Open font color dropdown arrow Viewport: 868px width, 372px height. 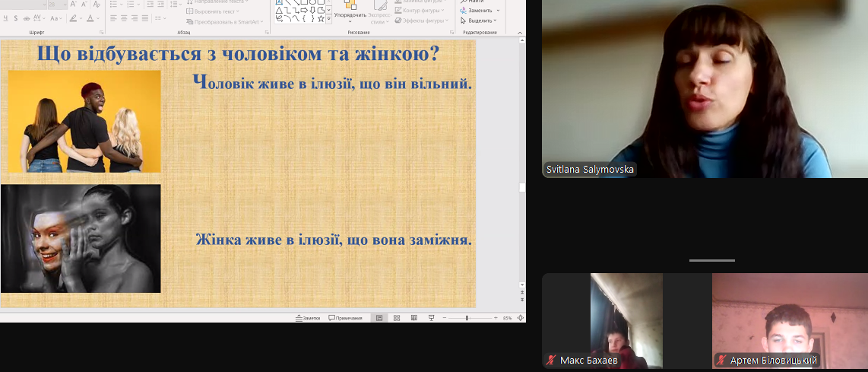pos(98,18)
